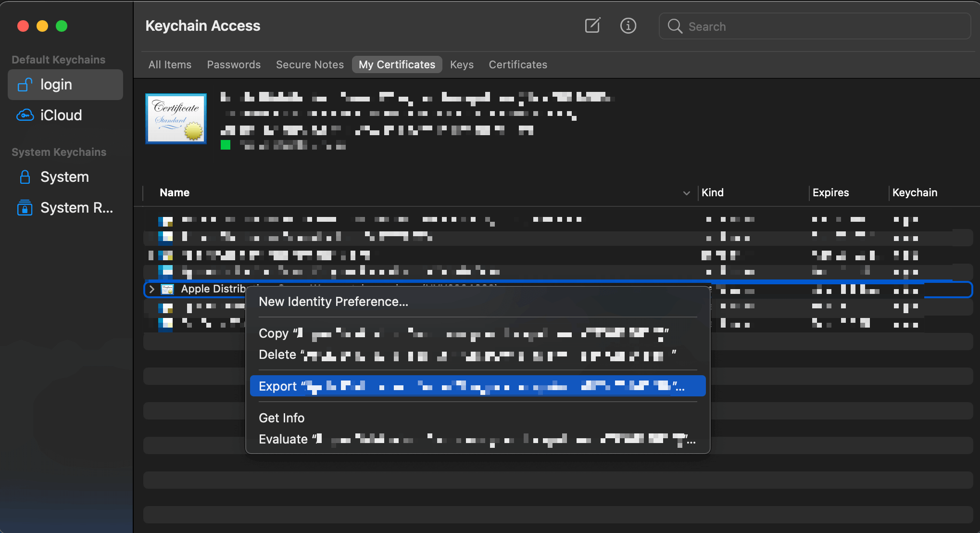Viewport: 980px width, 533px height.
Task: Choose New Identity Preference menu item
Action: (x=333, y=302)
